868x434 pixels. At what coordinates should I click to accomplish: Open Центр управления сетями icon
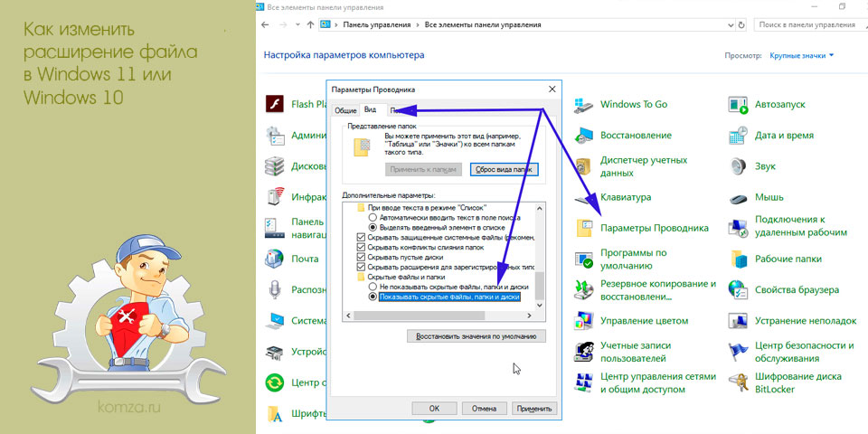pyautogui.click(x=583, y=383)
